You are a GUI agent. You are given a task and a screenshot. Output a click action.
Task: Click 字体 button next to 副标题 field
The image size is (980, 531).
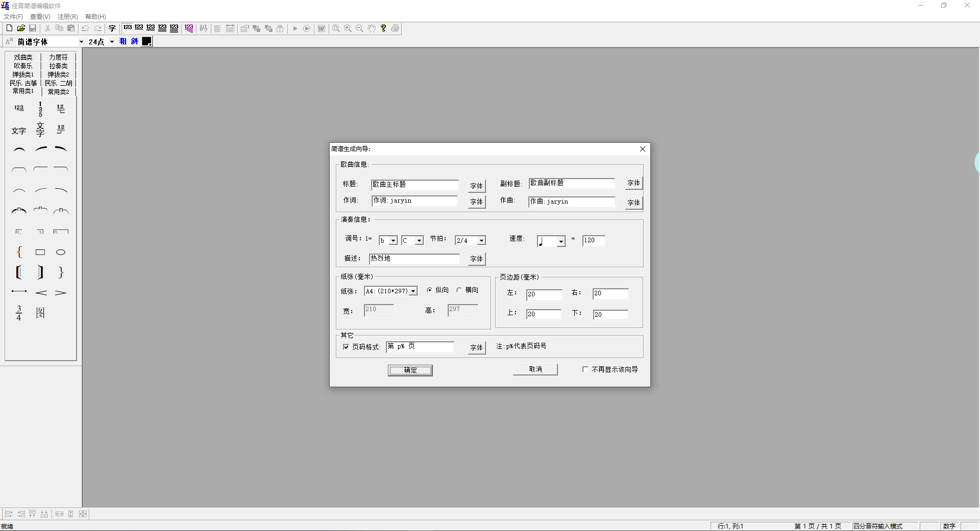point(634,183)
